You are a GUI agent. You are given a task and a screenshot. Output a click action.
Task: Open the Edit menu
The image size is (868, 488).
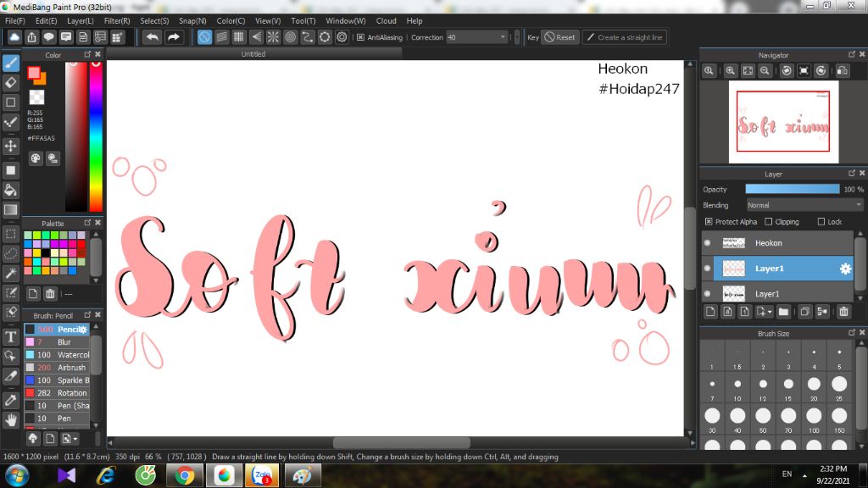click(x=46, y=20)
